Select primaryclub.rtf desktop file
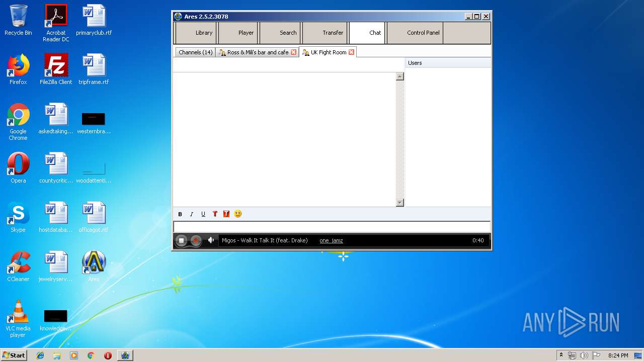This screenshot has width=644, height=362. click(94, 20)
